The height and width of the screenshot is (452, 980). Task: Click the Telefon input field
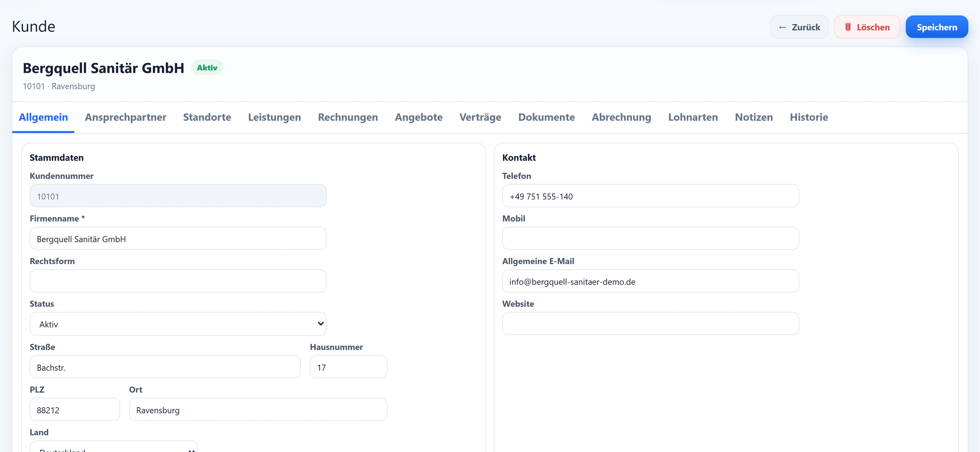(651, 196)
